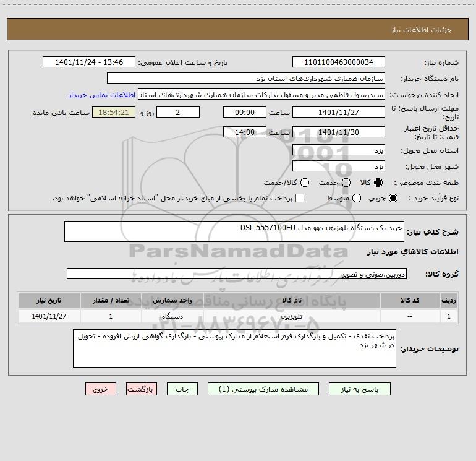476x461 pixels.
Task: Select the خدمت radio button
Action: click(x=346, y=183)
